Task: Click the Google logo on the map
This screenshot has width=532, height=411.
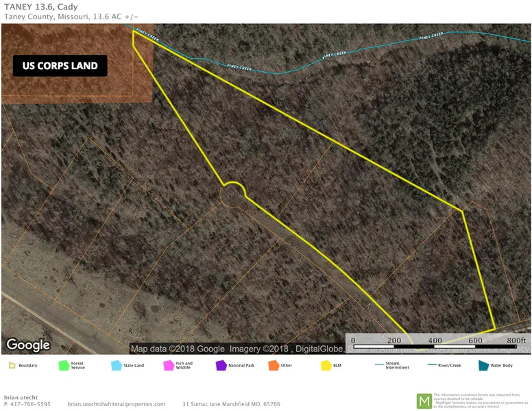Action: (28, 345)
